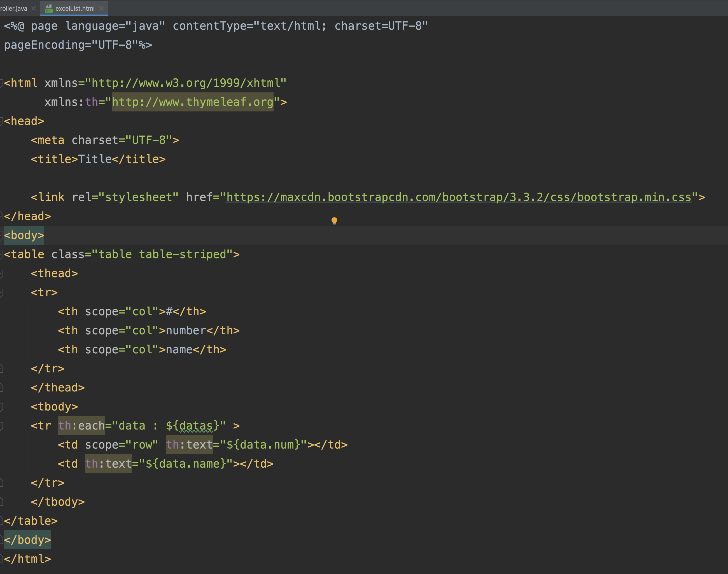Screen dimensions: 728x574
Task: Switch to the roller.java tab
Action: click(x=13, y=8)
